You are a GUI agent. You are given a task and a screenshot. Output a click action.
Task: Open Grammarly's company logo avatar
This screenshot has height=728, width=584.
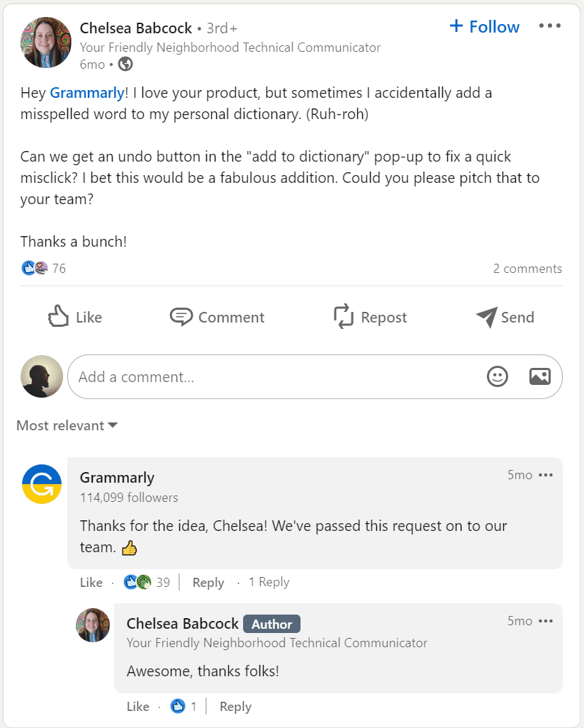42,484
